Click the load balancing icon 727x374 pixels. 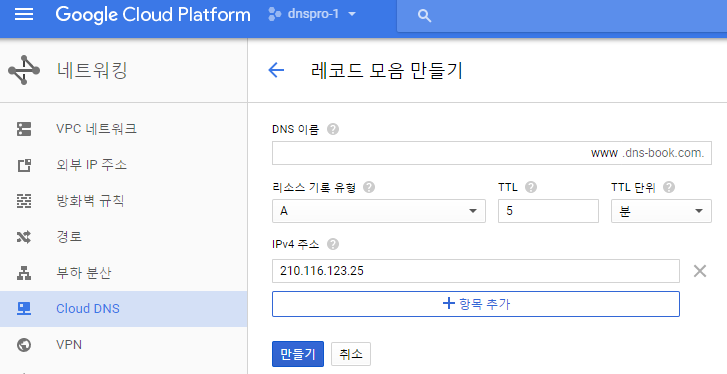click(x=24, y=273)
